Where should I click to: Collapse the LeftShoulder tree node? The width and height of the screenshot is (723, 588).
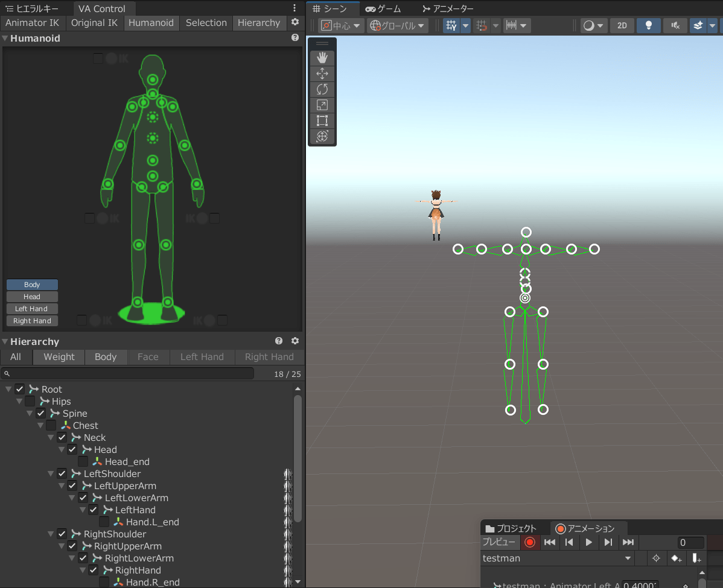pyautogui.click(x=51, y=474)
